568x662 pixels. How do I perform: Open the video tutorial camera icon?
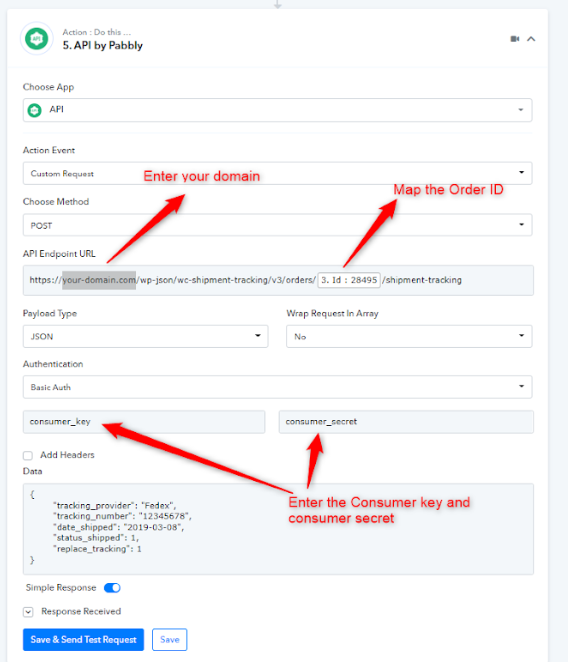(x=514, y=39)
